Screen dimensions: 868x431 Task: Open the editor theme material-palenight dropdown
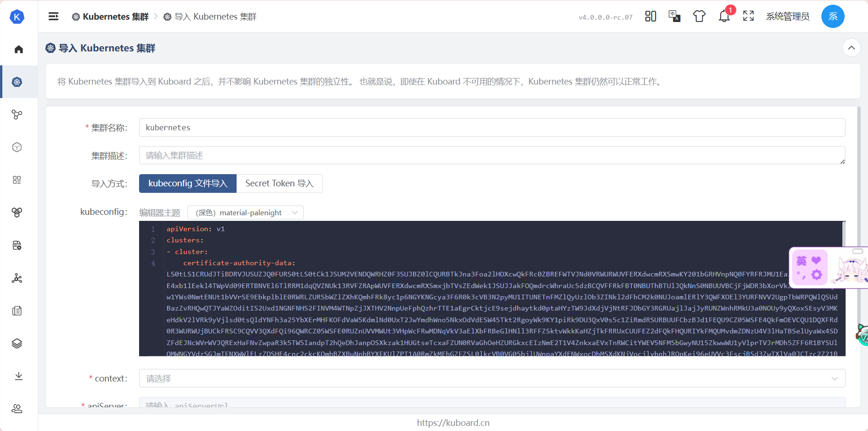(x=245, y=212)
